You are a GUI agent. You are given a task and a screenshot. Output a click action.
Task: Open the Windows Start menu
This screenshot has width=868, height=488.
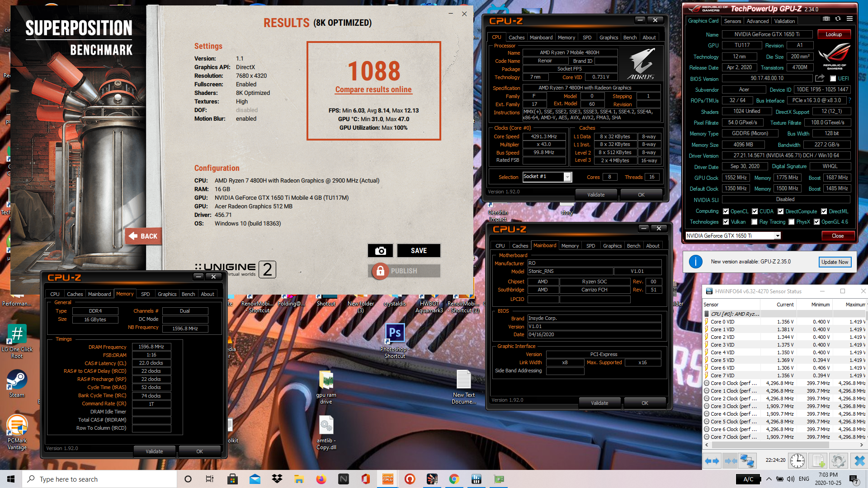(x=11, y=479)
